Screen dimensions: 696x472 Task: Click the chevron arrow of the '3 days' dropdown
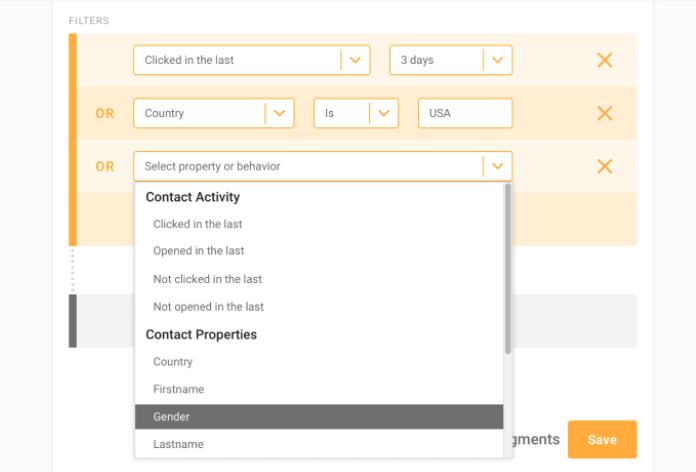tap(498, 60)
